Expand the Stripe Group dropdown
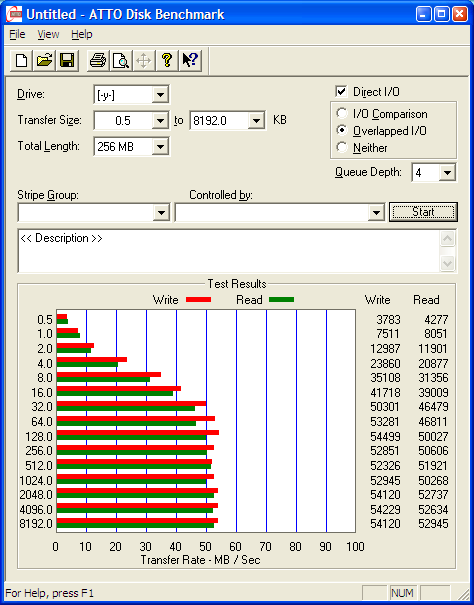Image resolution: width=474 pixels, height=605 pixels. [161, 213]
